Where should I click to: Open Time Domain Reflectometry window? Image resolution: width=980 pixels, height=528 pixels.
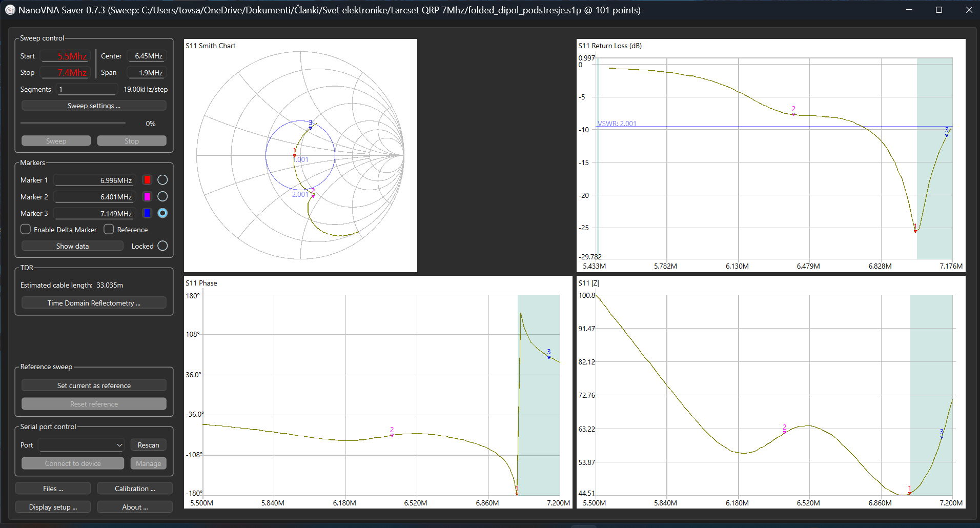click(94, 303)
